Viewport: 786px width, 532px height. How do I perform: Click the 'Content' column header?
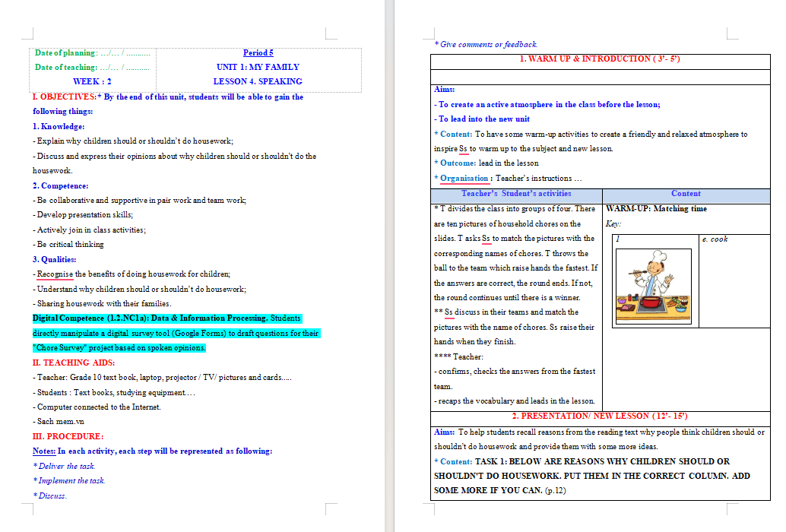pyautogui.click(x=686, y=193)
